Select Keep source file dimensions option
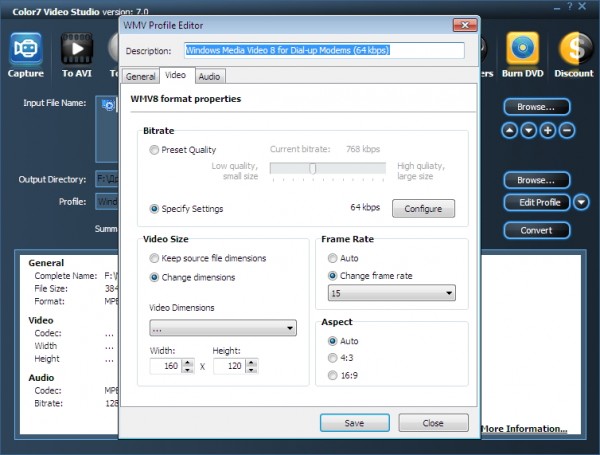The image size is (600, 455). (154, 258)
